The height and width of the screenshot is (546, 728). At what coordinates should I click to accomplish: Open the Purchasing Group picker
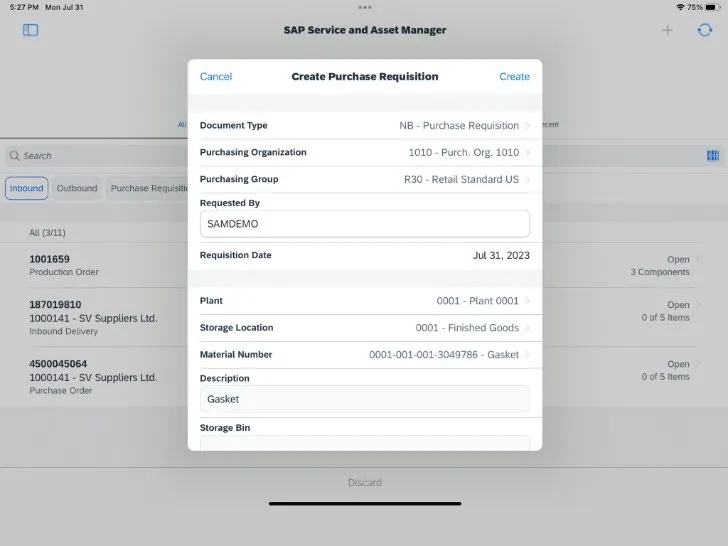click(365, 179)
